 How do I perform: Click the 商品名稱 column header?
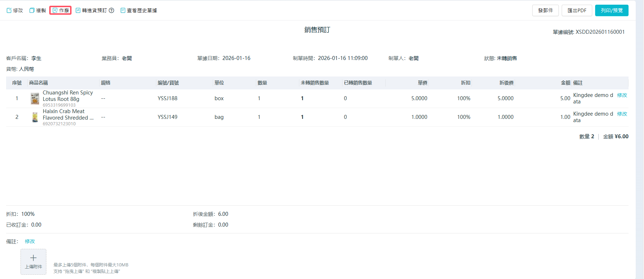pos(38,83)
